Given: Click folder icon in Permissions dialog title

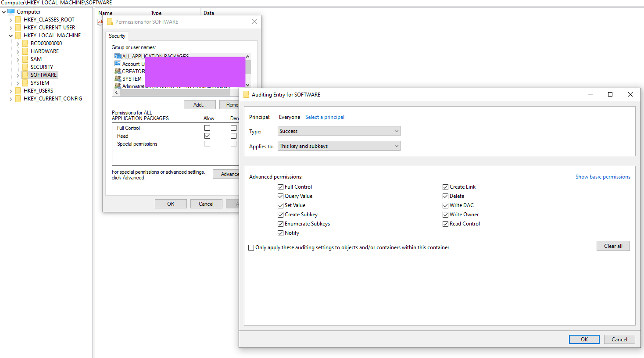Looking at the screenshot, I should tap(110, 21).
